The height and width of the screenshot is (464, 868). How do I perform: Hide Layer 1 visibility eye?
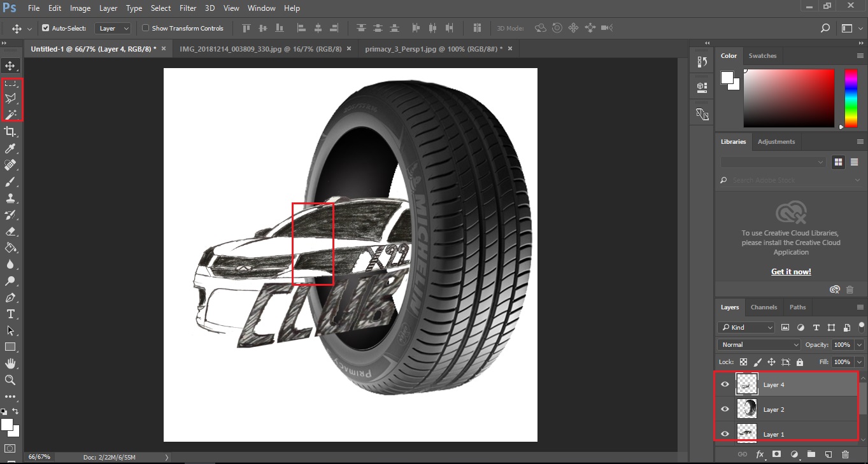pyautogui.click(x=725, y=434)
